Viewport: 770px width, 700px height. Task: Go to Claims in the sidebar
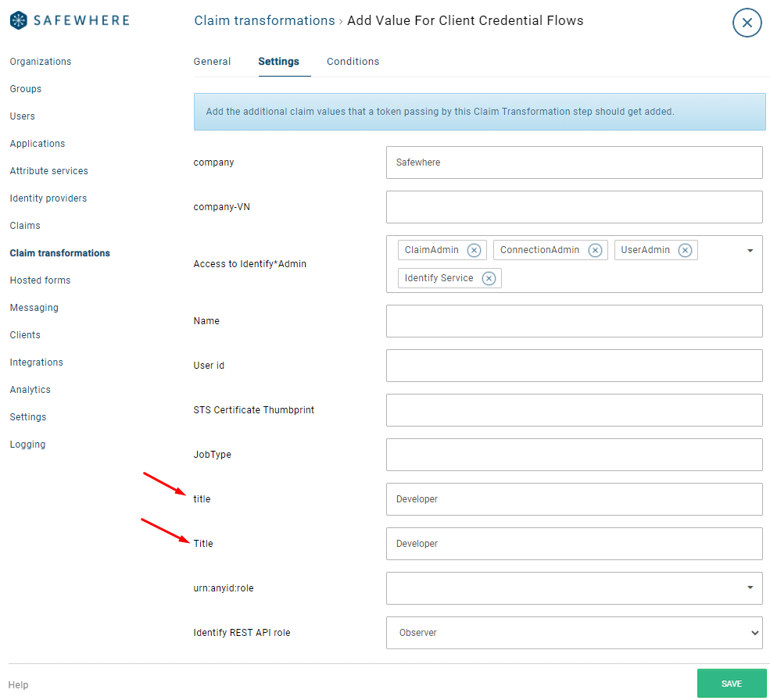pyautogui.click(x=25, y=225)
